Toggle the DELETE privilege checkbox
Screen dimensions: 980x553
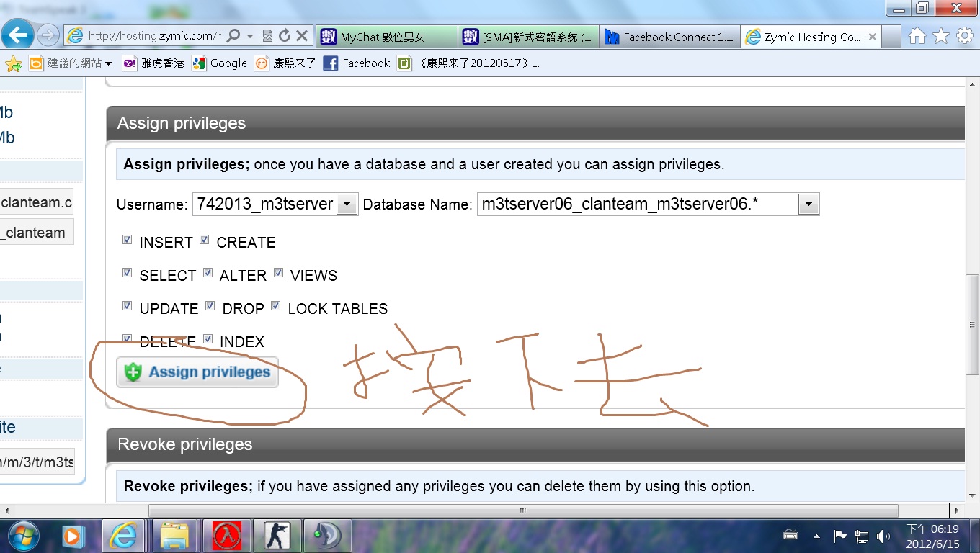[x=128, y=339]
